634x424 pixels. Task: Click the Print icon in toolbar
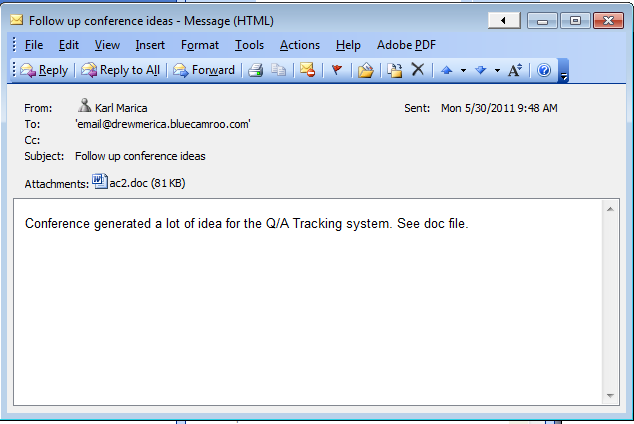tap(256, 70)
